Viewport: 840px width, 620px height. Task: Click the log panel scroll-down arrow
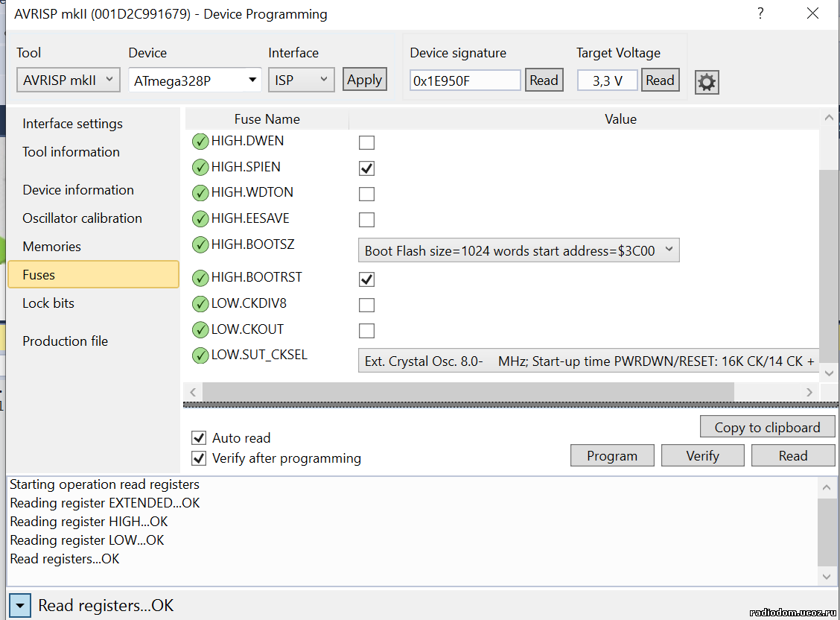(827, 577)
